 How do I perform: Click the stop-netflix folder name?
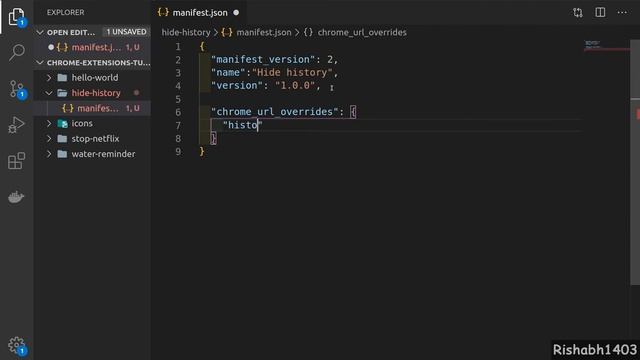point(95,139)
